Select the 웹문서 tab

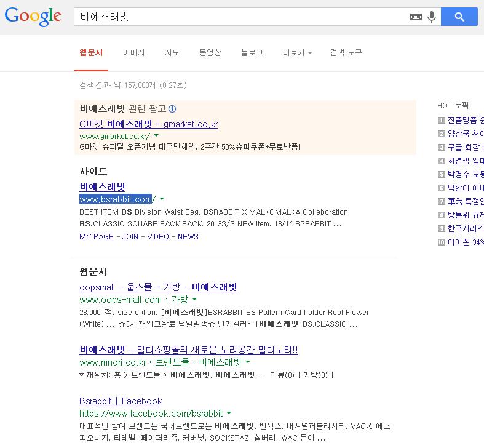tap(91, 52)
